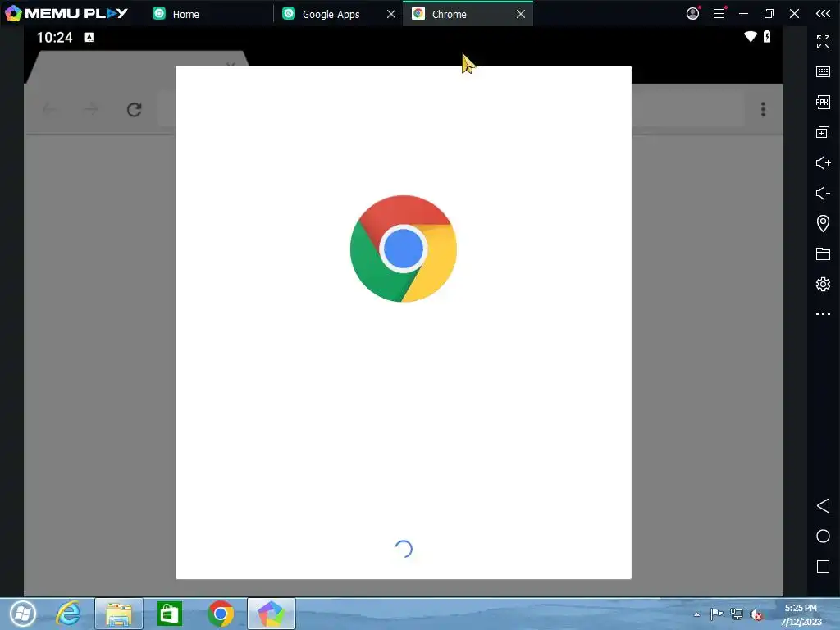
Task: Collapse the MEmu sidebar with the triple chevron
Action: [x=823, y=13]
